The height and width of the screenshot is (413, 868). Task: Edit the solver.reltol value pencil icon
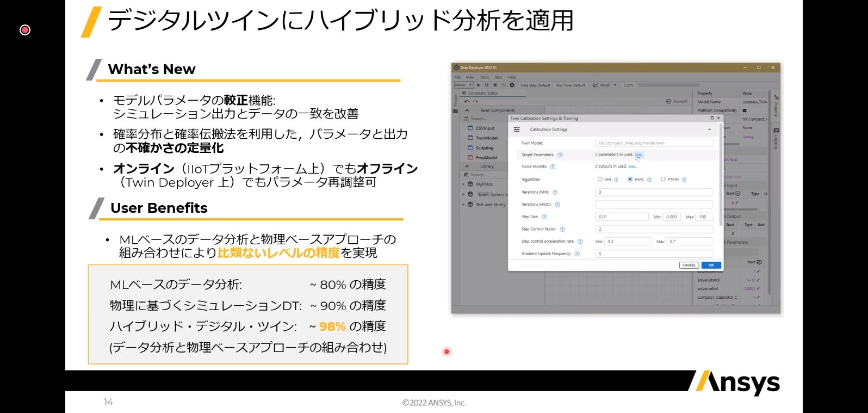point(758,289)
